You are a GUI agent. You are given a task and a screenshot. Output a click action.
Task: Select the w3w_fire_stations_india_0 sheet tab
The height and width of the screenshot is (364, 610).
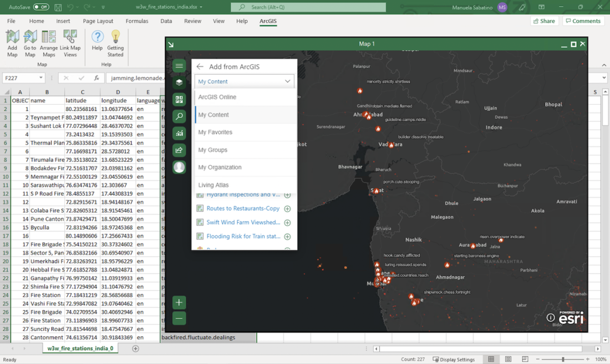80,348
